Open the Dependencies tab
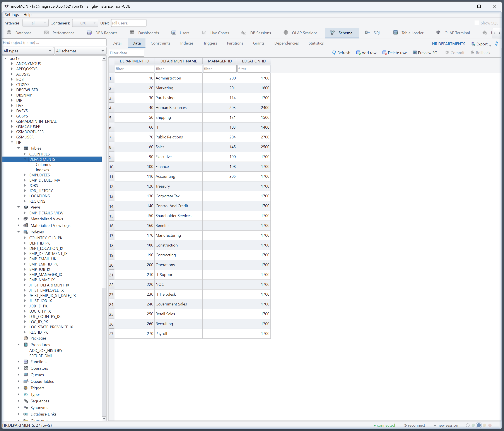 (x=286, y=43)
